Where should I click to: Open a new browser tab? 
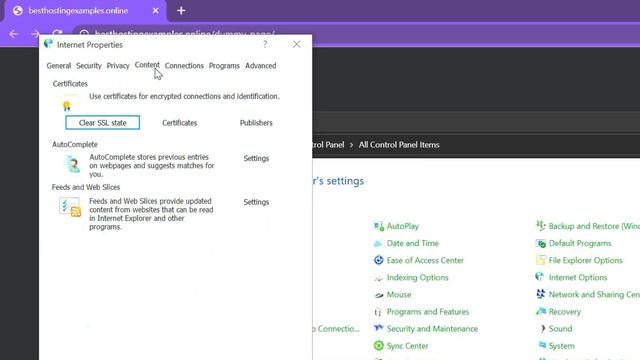pyautogui.click(x=181, y=11)
